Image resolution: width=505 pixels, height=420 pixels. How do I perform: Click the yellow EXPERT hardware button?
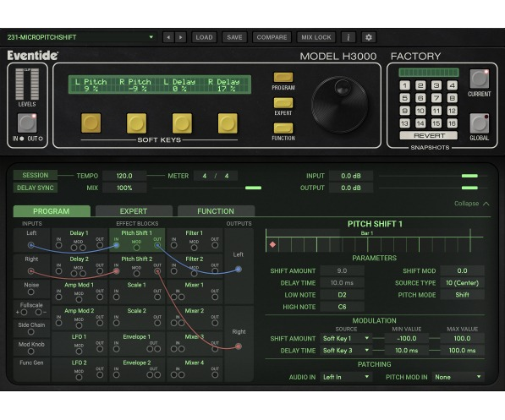[x=283, y=103]
